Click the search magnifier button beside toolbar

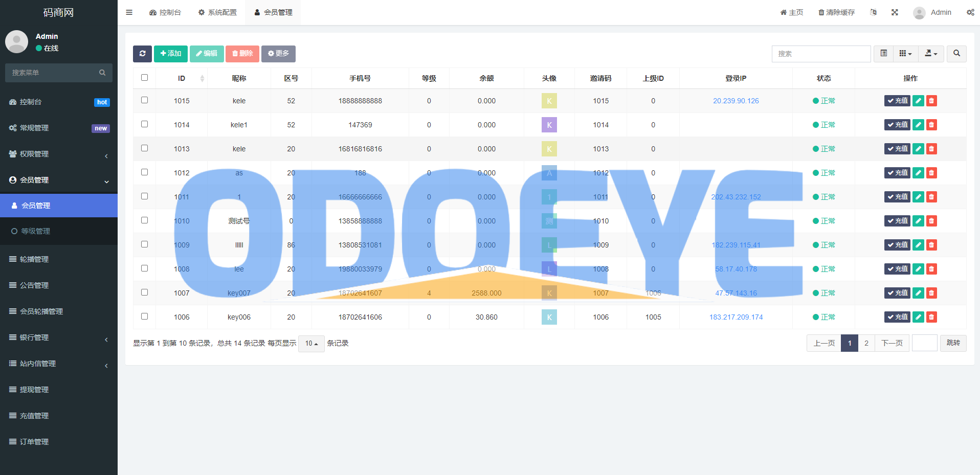pyautogui.click(x=956, y=54)
